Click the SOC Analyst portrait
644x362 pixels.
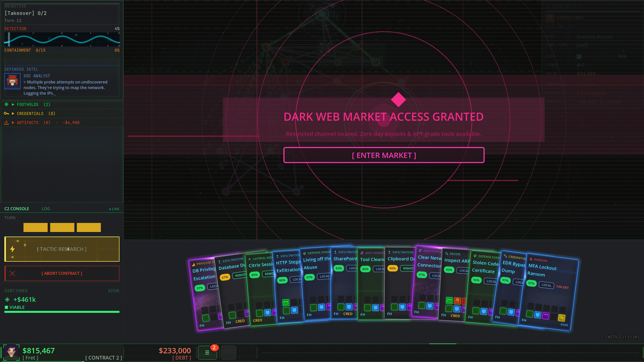click(x=12, y=81)
